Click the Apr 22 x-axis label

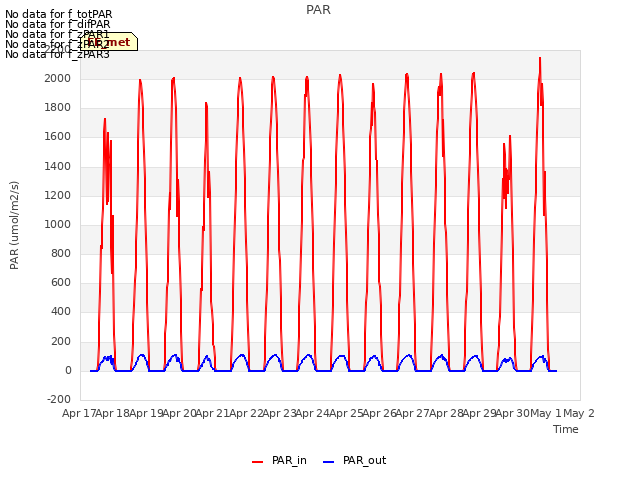246,413
